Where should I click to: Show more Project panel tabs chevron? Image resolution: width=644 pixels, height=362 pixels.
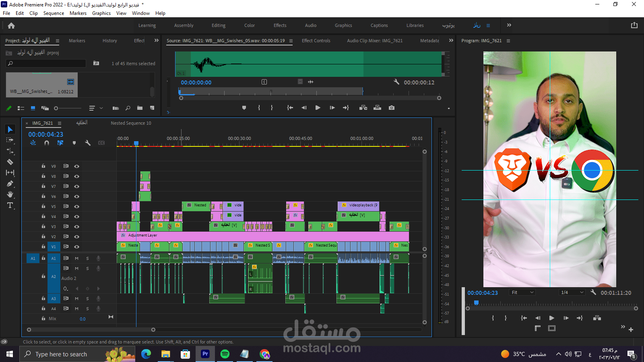[157, 40]
